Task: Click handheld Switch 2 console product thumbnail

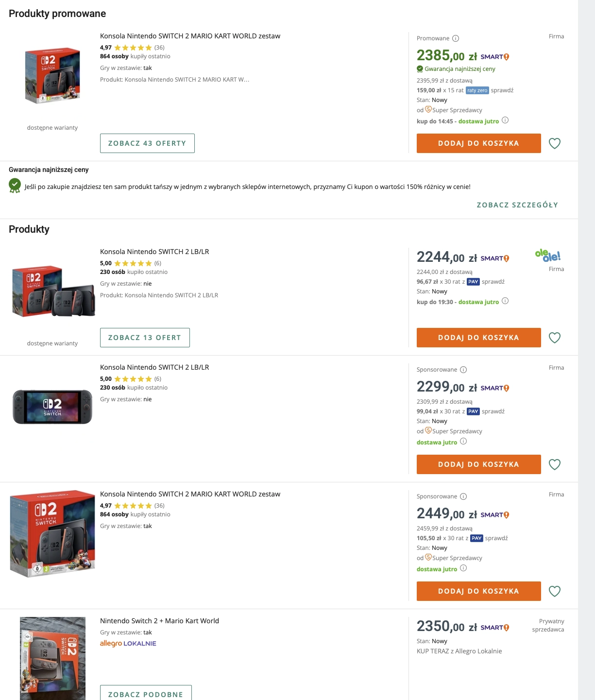Action: 52,407
